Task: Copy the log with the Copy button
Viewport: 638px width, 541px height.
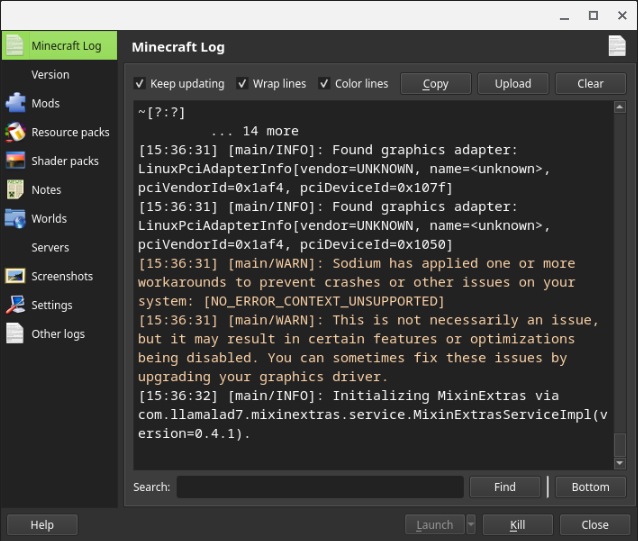Action: pos(435,84)
